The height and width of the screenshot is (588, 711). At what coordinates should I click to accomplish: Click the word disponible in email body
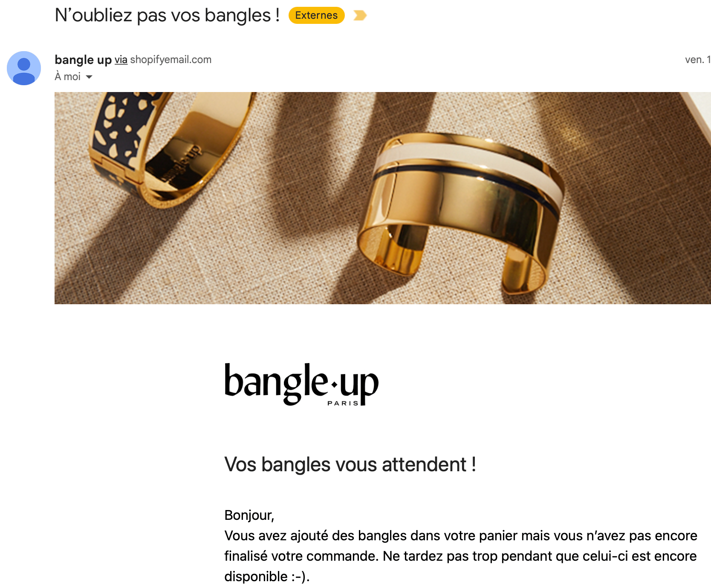256,576
